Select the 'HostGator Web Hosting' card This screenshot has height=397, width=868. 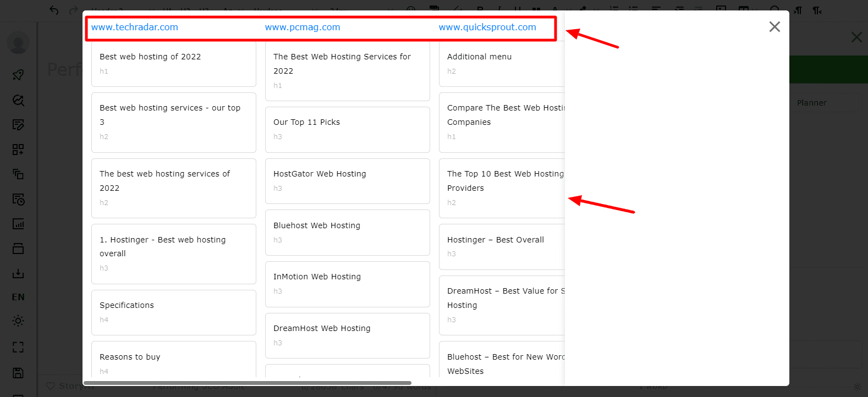pyautogui.click(x=348, y=181)
